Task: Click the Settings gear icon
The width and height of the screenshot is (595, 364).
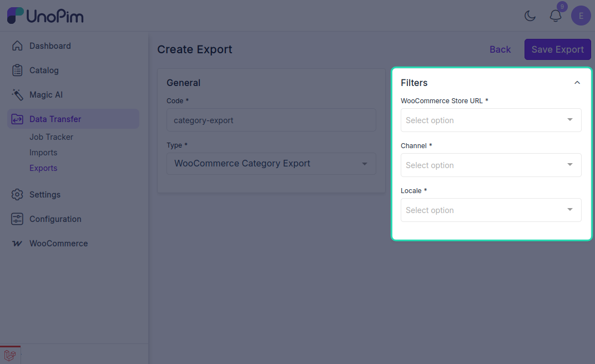Action: click(17, 195)
